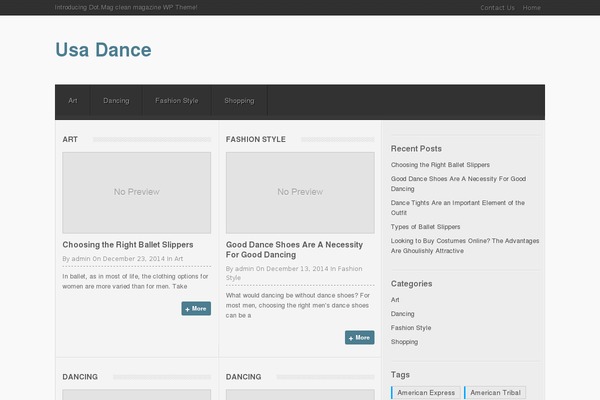Click byline 'By admin On December 13, 2014'
Screen dimensions: 600x400
277,269
